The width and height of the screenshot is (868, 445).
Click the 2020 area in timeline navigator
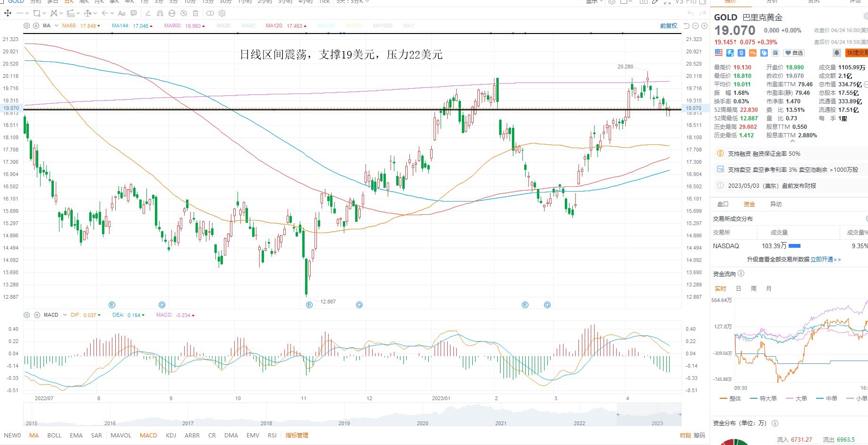coord(423,423)
